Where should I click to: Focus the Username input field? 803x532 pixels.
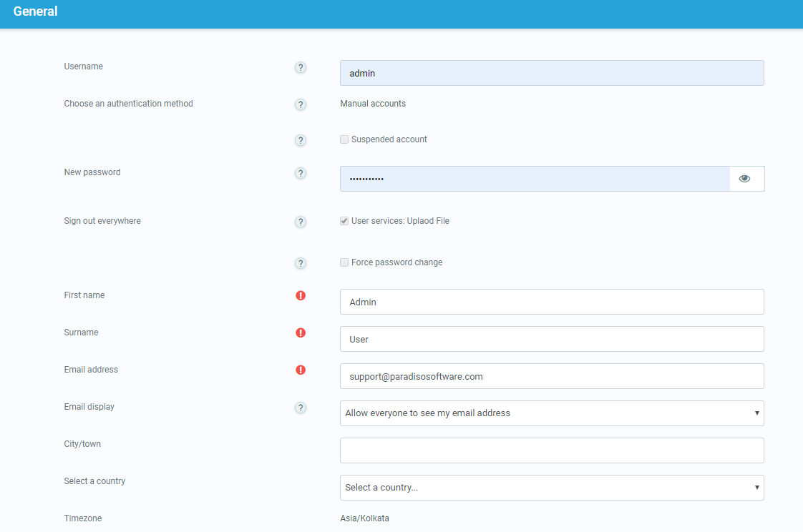tap(551, 73)
